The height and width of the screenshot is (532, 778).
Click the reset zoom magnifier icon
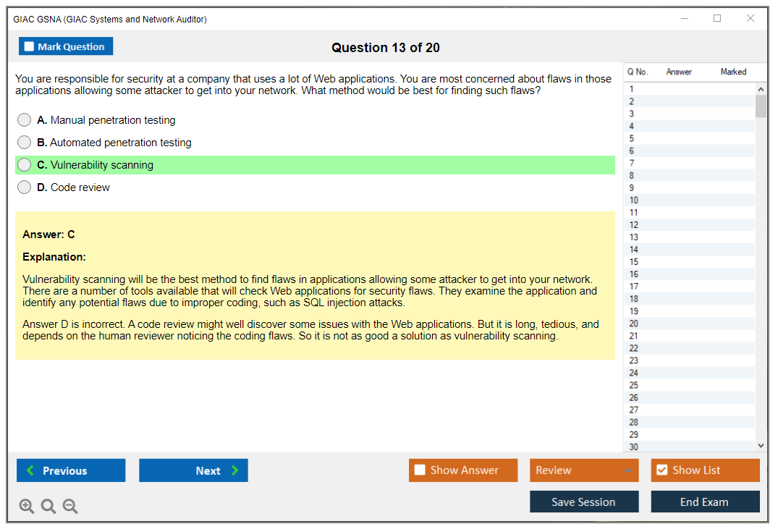(48, 507)
